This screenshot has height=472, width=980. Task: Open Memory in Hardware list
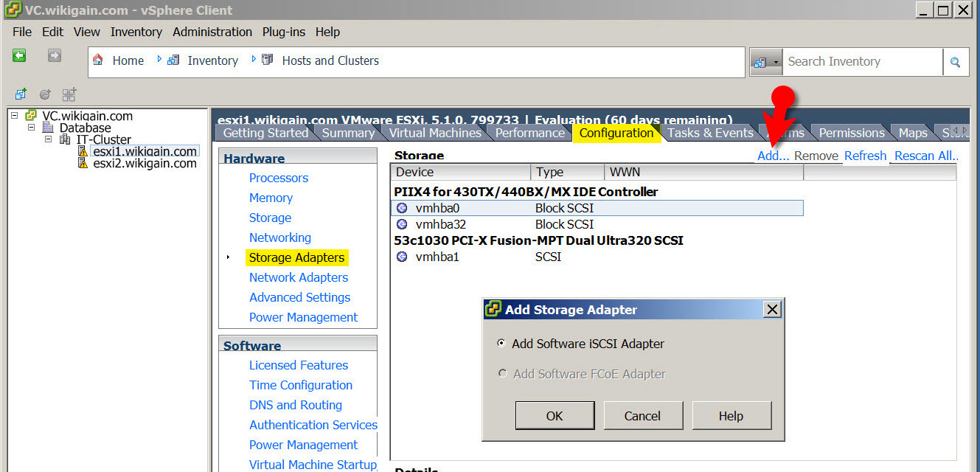pyautogui.click(x=271, y=198)
